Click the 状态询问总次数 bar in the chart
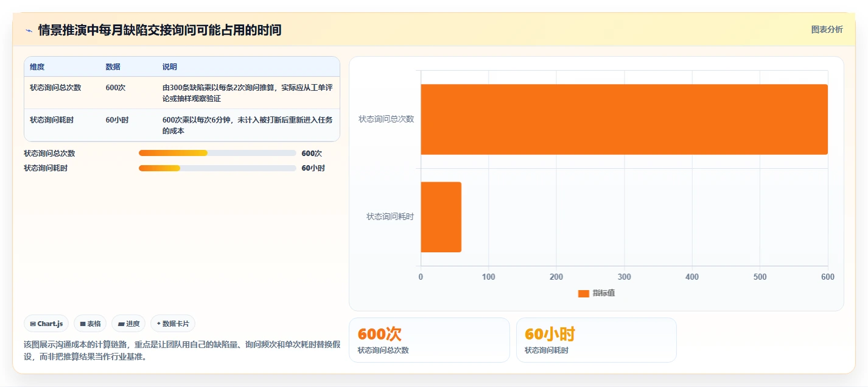This screenshot has height=387, width=868. pos(624,119)
